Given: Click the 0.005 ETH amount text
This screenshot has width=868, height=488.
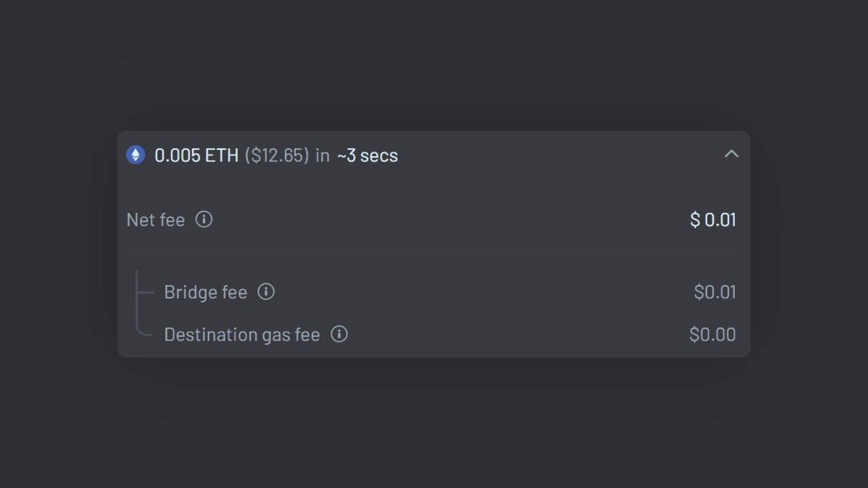Looking at the screenshot, I should (x=196, y=155).
